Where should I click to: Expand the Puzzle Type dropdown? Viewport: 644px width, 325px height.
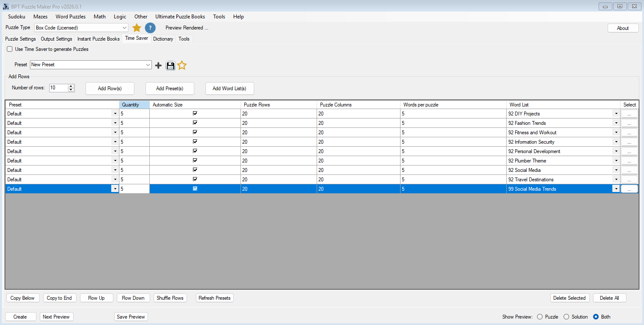[125, 28]
